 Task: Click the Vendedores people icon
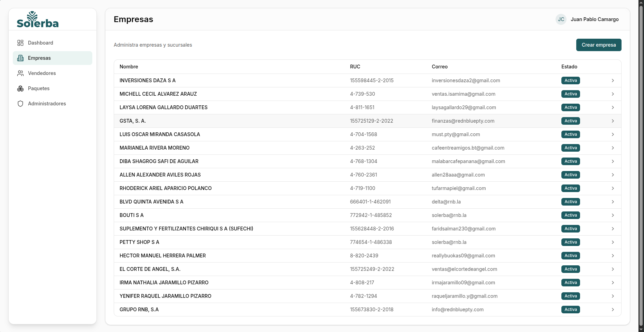click(20, 73)
